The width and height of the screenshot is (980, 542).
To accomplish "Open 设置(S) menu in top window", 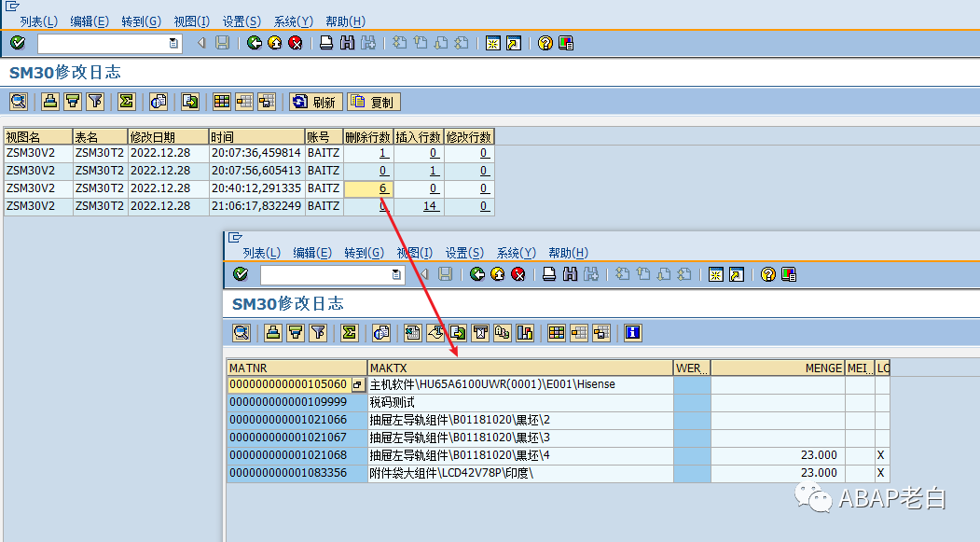I will coord(242,21).
